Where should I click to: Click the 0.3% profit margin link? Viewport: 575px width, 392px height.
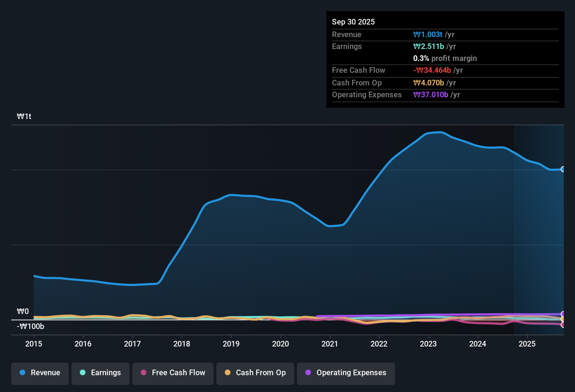click(445, 58)
